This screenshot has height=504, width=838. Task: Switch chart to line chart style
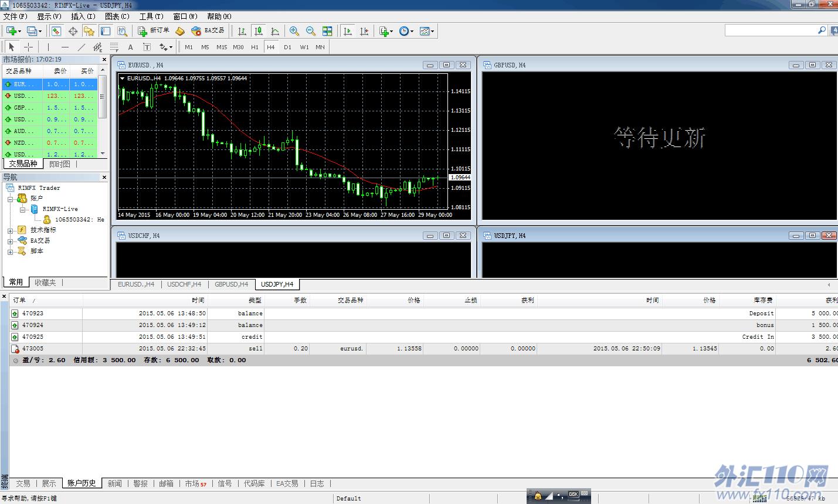(275, 31)
